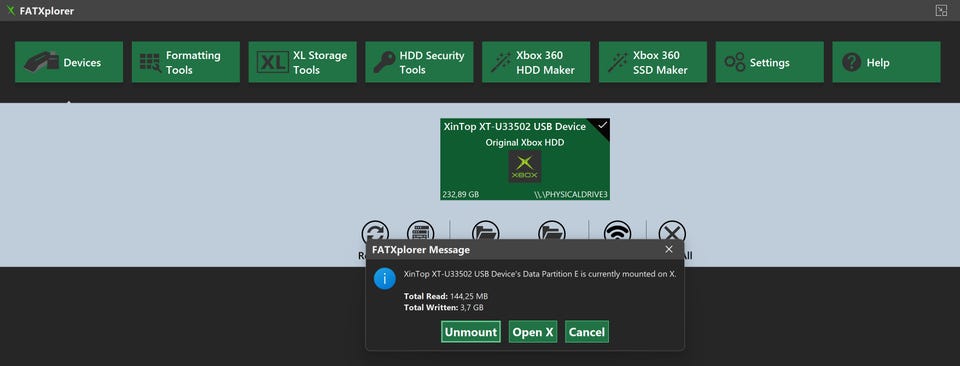The height and width of the screenshot is (366, 960).
Task: Launch Xbox 360 SSD Maker wand
Action: tap(617, 62)
